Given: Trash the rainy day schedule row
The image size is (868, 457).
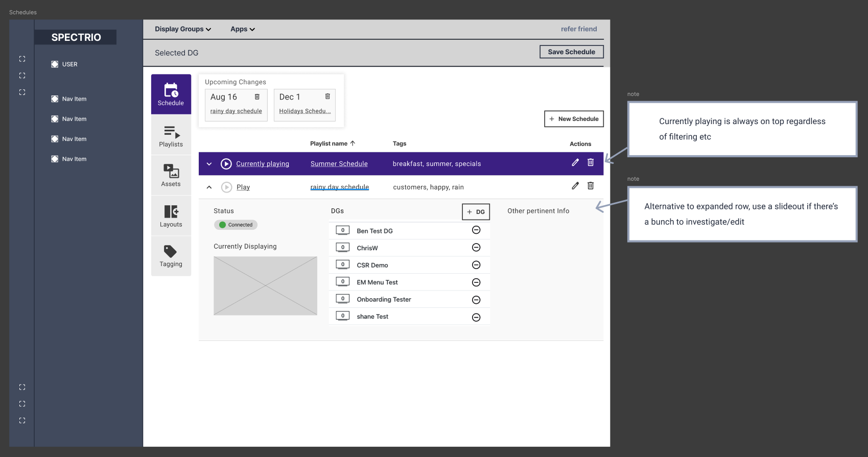Looking at the screenshot, I should tap(591, 186).
